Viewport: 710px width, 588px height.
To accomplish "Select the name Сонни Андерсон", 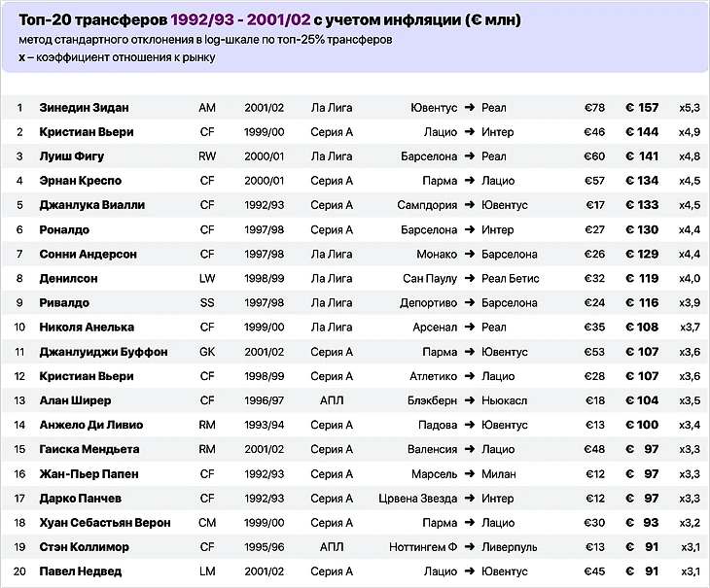I will click(x=88, y=255).
